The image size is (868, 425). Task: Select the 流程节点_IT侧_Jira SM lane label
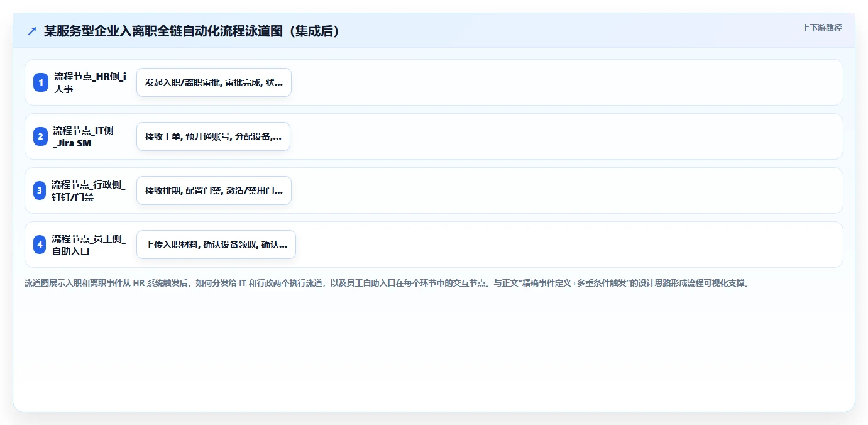[84, 136]
